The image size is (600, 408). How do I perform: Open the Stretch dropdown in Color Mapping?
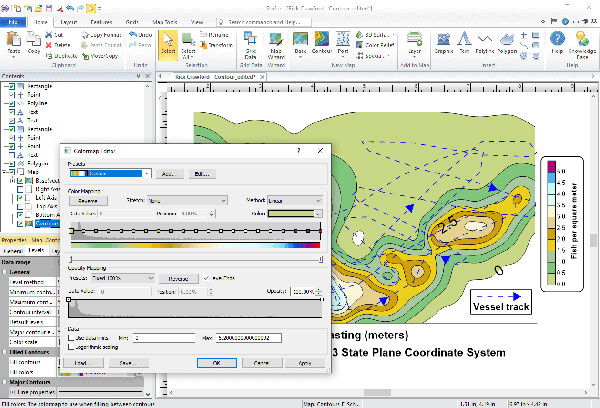pyautogui.click(x=187, y=201)
